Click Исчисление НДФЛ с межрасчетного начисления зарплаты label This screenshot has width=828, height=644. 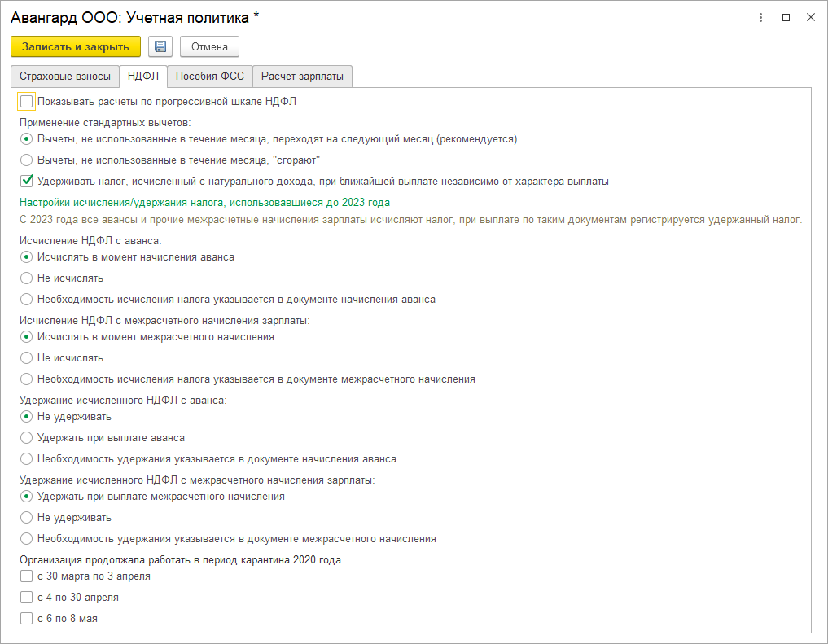click(x=164, y=321)
